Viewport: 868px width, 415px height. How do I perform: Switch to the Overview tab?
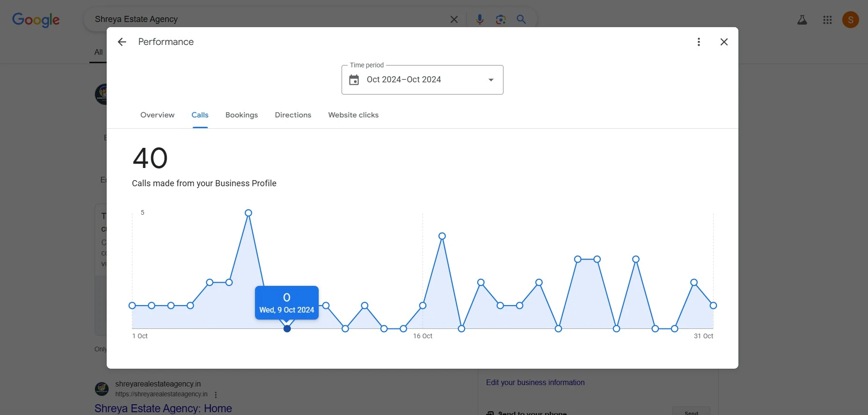157,115
